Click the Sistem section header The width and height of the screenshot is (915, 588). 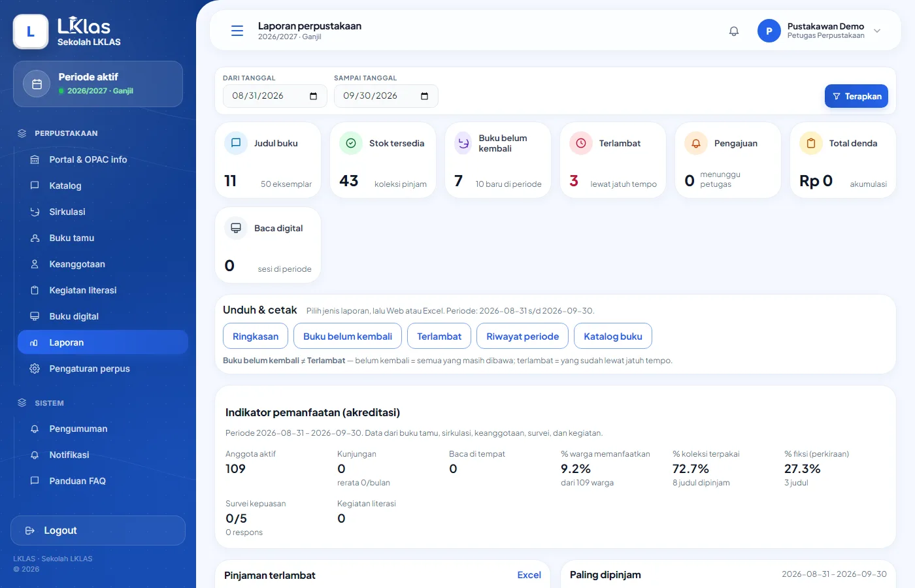point(49,403)
